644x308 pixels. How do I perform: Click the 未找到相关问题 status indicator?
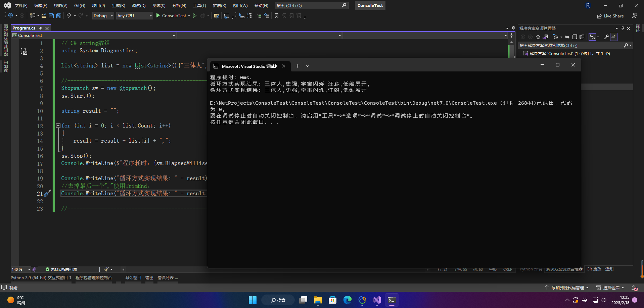(x=61, y=269)
